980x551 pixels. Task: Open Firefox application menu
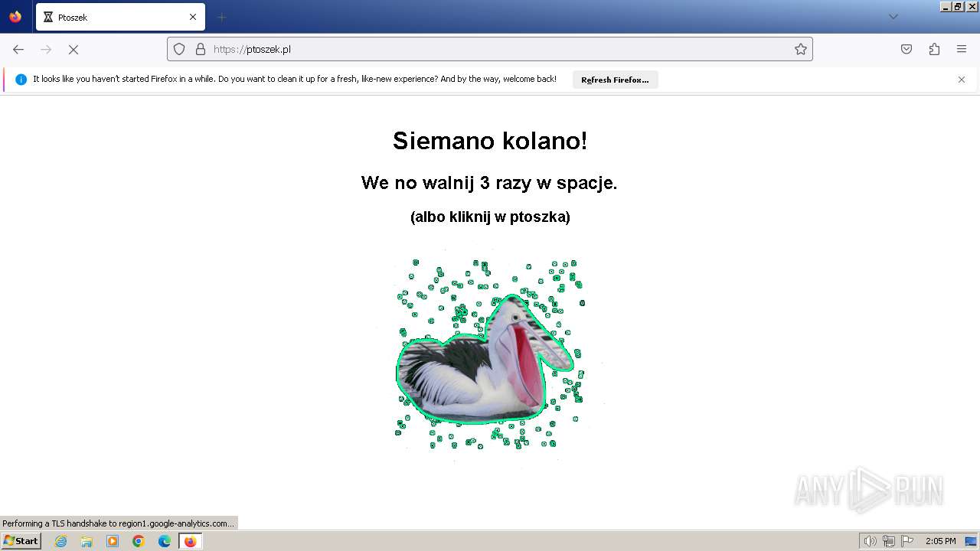click(962, 49)
